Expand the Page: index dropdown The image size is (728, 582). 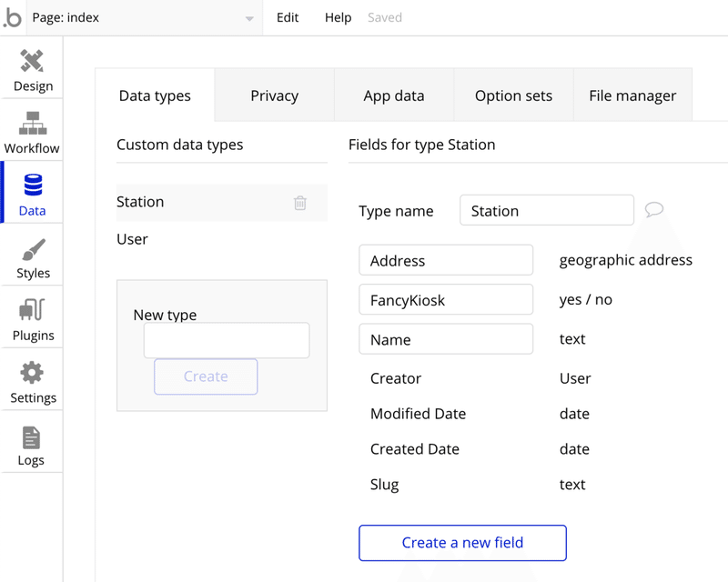point(145,17)
